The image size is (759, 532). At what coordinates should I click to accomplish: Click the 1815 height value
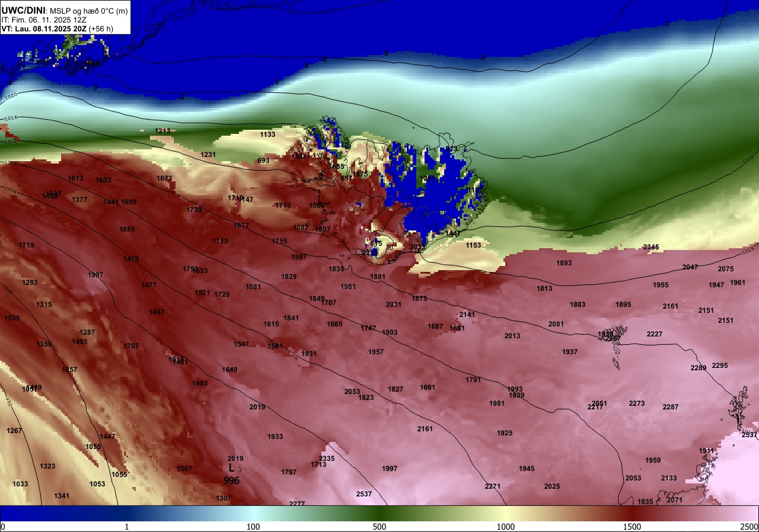tap(271, 324)
